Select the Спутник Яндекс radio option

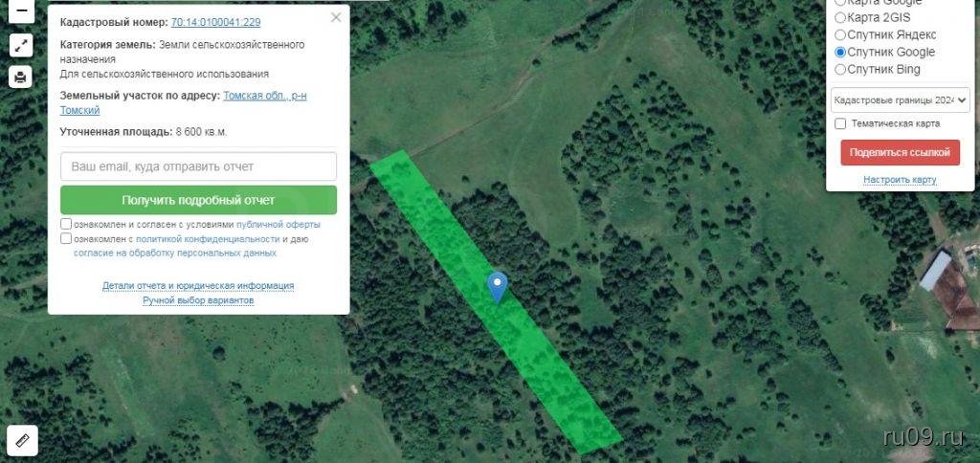click(x=840, y=35)
